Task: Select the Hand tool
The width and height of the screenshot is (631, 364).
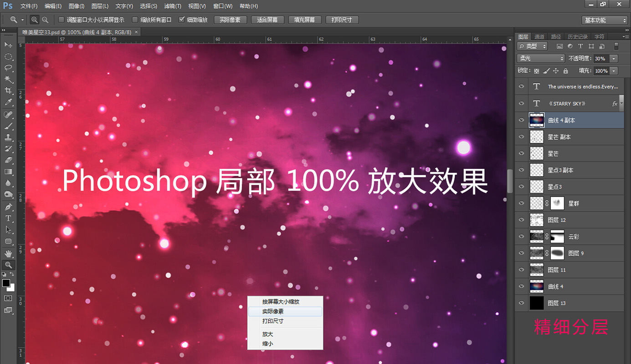Action: click(x=8, y=253)
